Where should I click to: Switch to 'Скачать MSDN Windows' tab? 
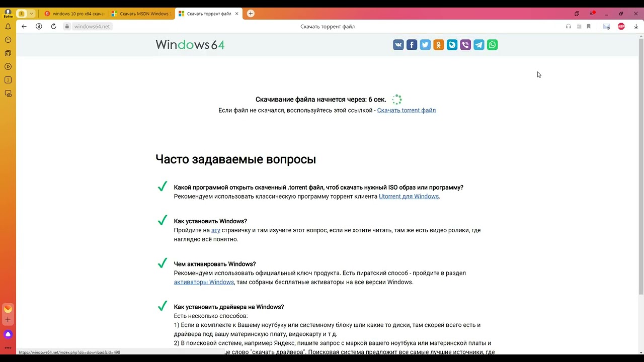(x=141, y=14)
